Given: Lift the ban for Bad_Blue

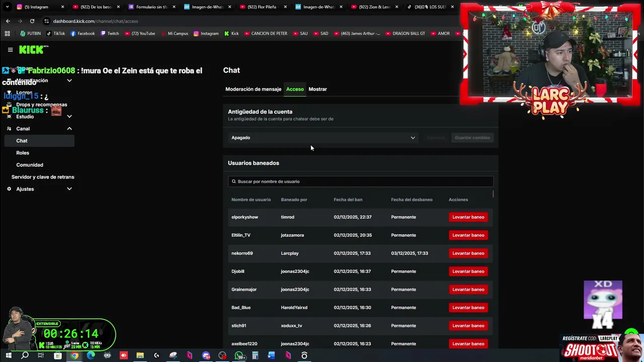Looking at the screenshot, I should coord(468,308).
